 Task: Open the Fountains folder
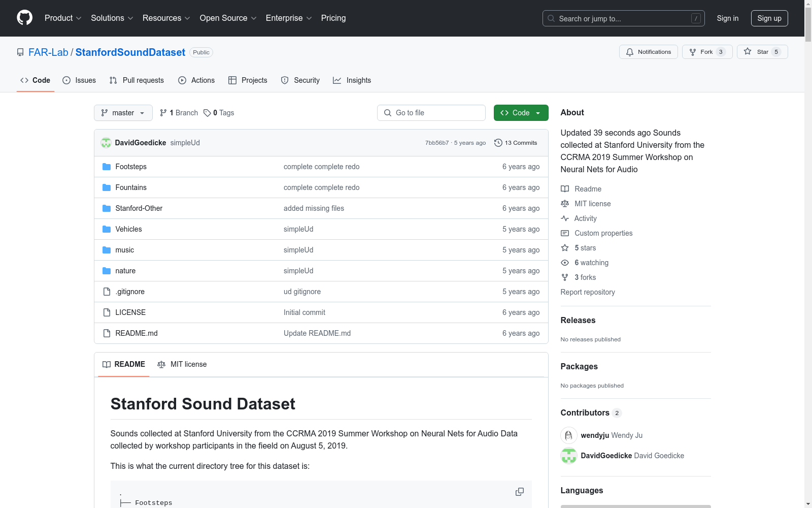click(131, 187)
